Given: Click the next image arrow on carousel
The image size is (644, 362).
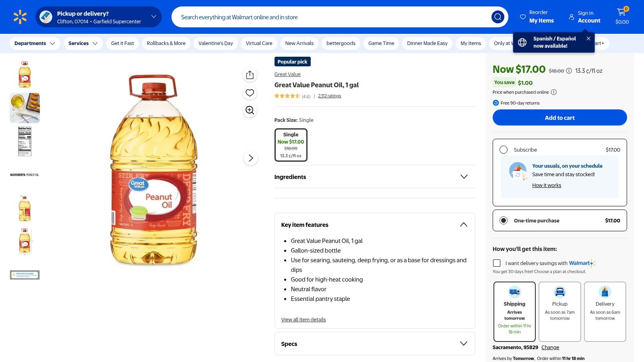Looking at the screenshot, I should pos(251,158).
